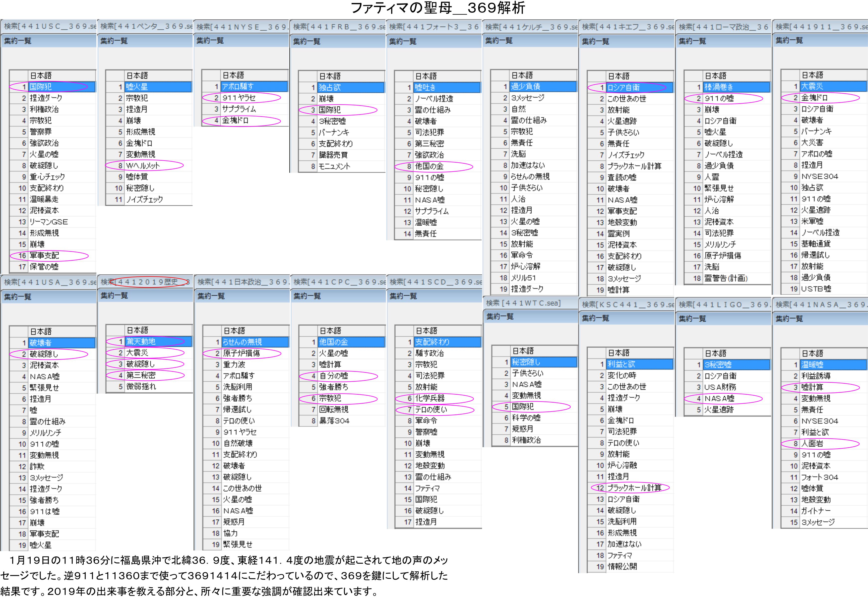The height and width of the screenshot is (598, 868).
Task: Click the モニュメント list entry
Action: [334, 166]
